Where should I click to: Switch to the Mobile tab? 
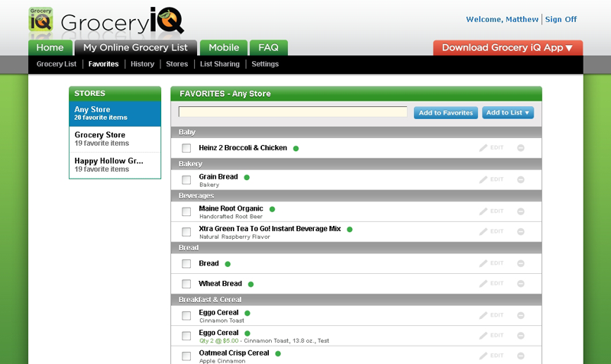coord(224,47)
